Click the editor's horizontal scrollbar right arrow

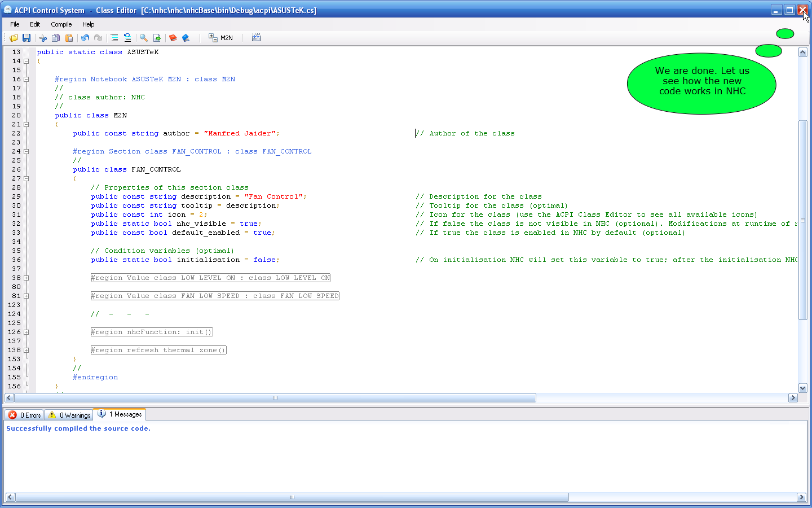(793, 398)
